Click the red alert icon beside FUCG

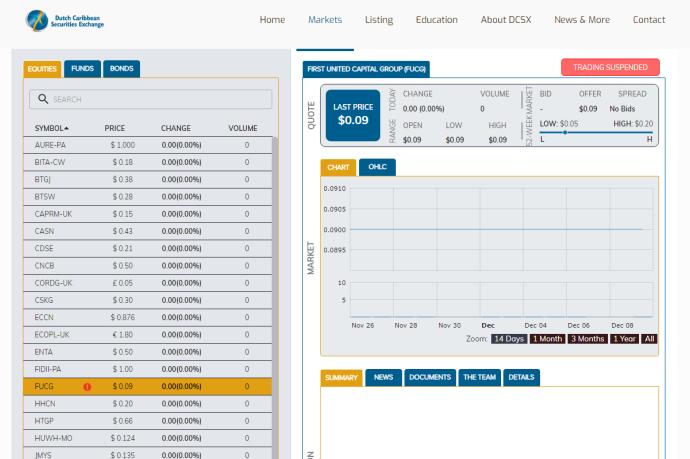[x=87, y=387]
